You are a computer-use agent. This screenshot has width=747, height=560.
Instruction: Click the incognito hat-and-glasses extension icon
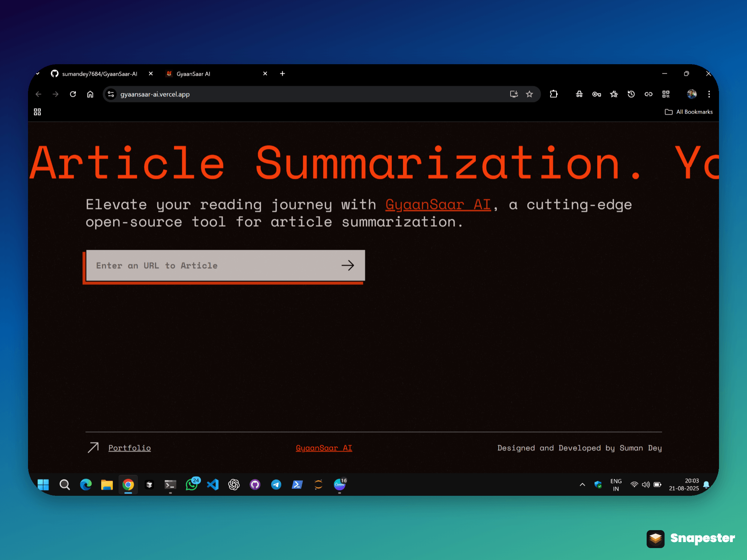pos(579,94)
